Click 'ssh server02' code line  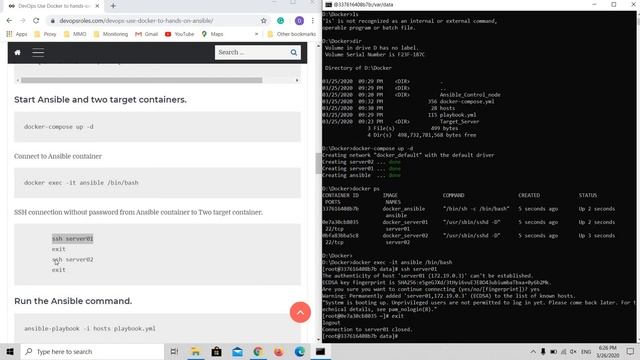click(x=73, y=260)
